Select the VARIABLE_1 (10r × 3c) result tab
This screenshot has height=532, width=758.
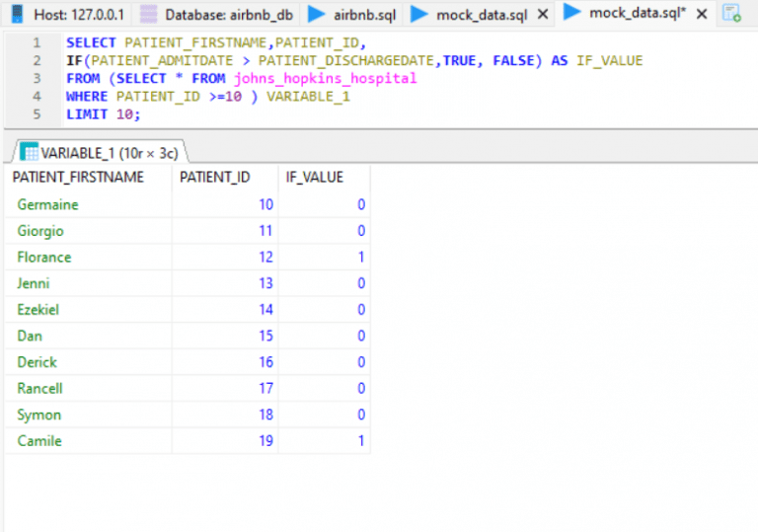click(100, 153)
